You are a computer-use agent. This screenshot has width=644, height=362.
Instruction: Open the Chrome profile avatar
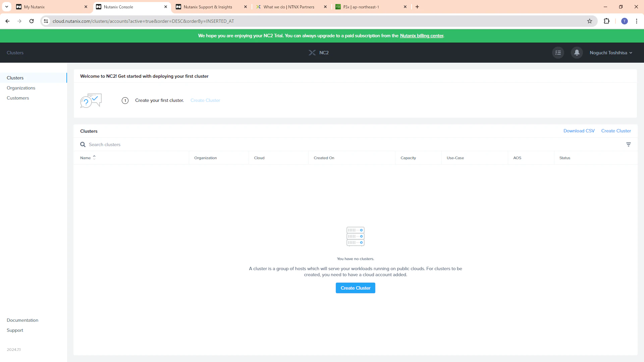625,21
